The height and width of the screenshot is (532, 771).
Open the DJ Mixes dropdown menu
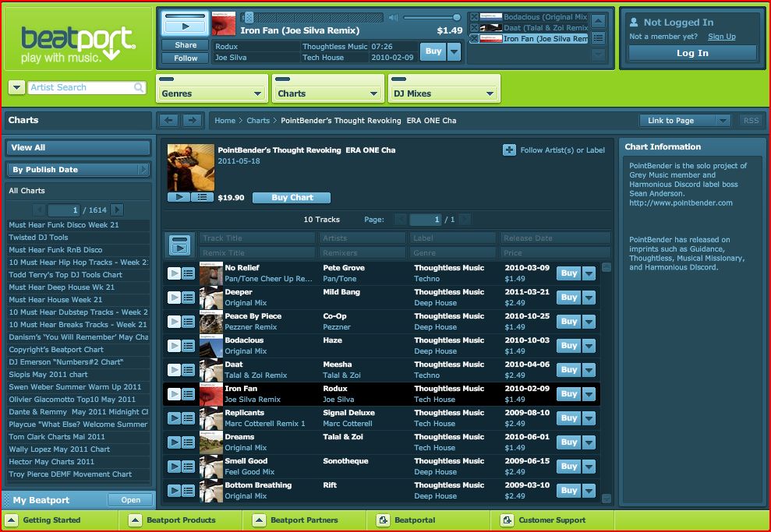[444, 93]
